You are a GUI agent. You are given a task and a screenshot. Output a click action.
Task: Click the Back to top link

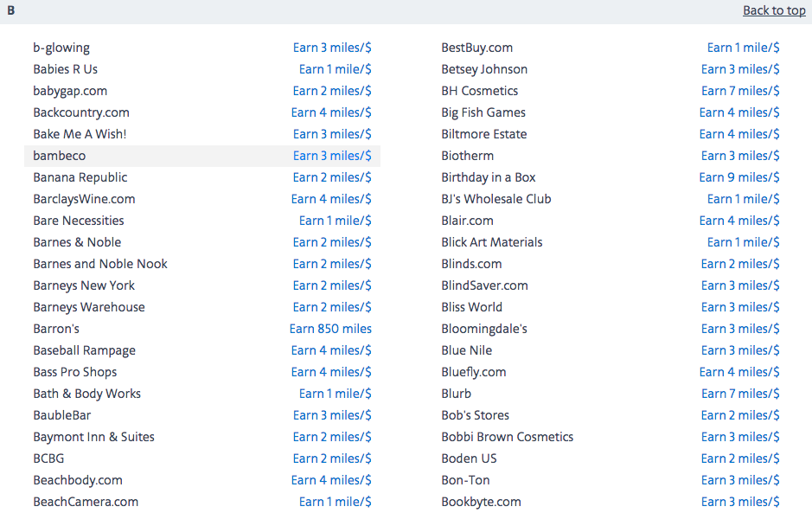tap(774, 10)
